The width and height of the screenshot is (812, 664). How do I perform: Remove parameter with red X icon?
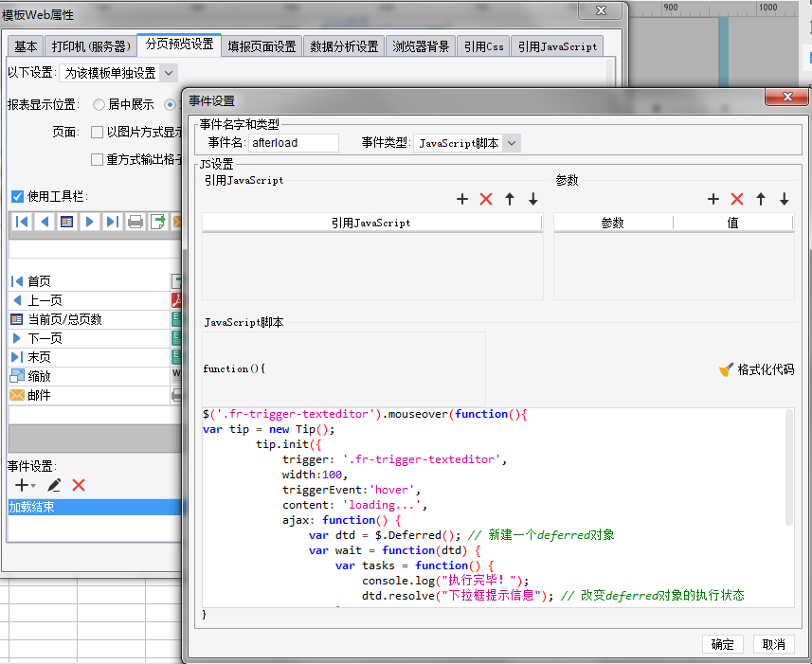737,199
